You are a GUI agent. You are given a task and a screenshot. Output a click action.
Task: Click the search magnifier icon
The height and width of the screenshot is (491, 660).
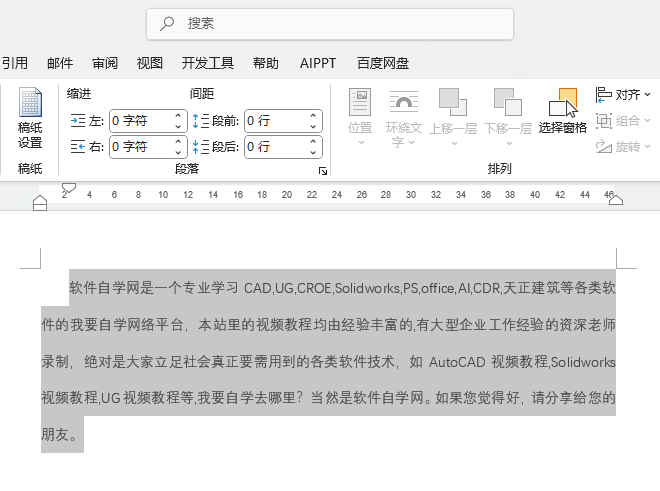pos(167,24)
